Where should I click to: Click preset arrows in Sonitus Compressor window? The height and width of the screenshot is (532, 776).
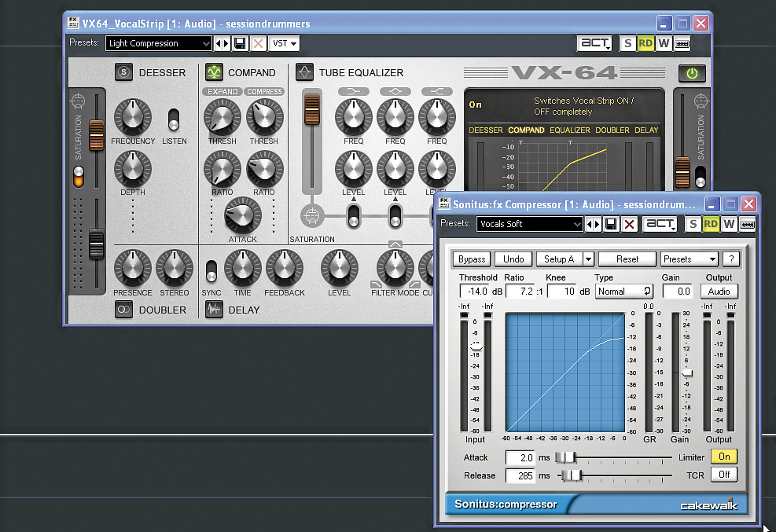click(594, 225)
